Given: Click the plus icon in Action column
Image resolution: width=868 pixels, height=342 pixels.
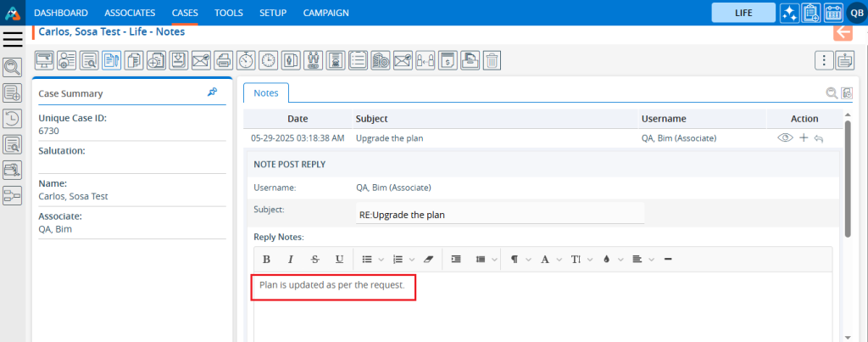Looking at the screenshot, I should (x=804, y=137).
